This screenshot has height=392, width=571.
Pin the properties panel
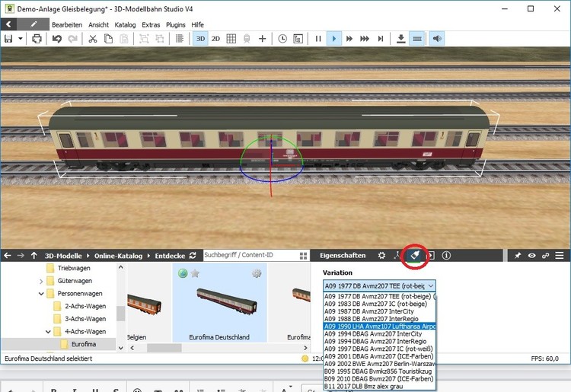point(518,256)
